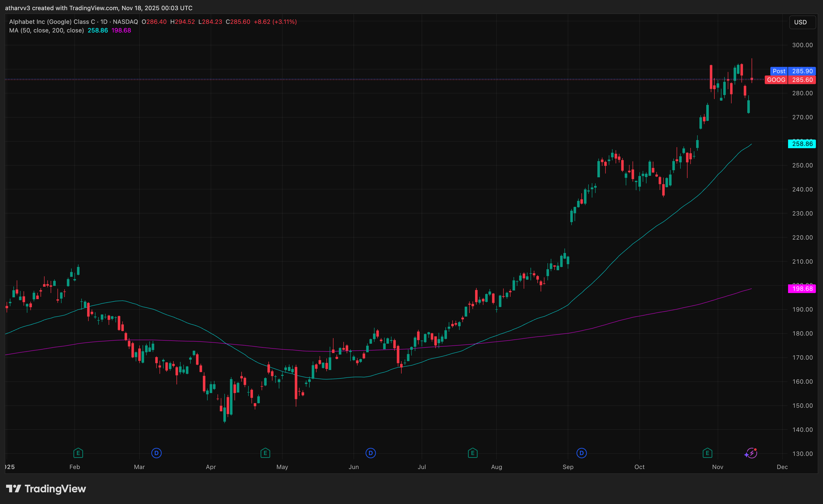Click the 300.00 price axis label

tap(803, 45)
